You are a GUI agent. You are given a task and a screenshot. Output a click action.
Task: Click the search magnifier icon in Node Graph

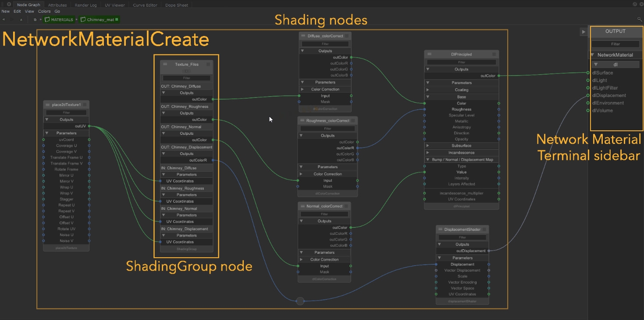(640, 19)
